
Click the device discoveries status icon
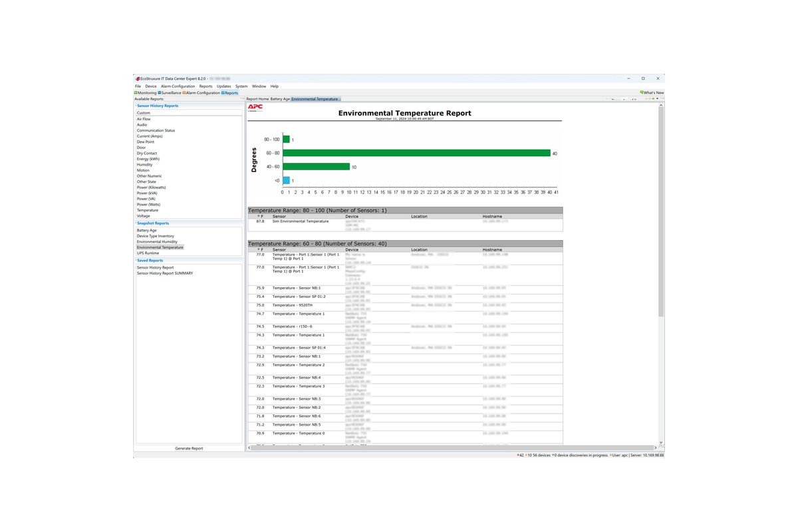tap(554, 455)
